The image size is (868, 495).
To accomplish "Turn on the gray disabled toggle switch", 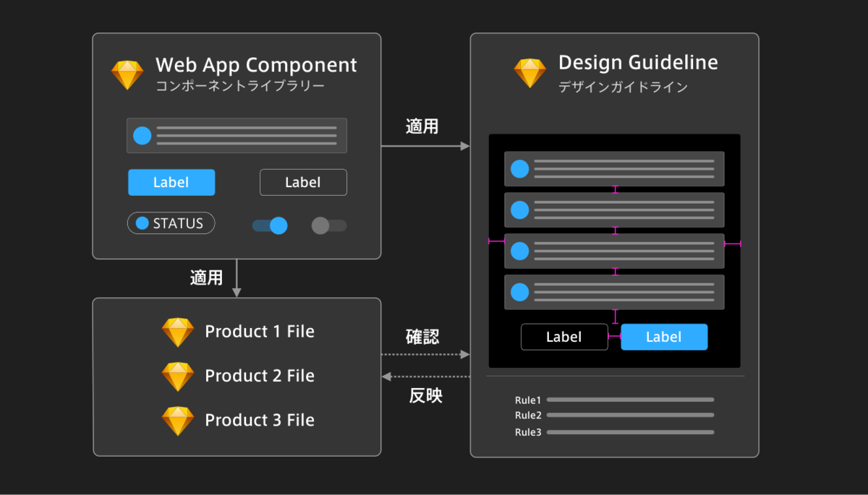I will 329,225.
